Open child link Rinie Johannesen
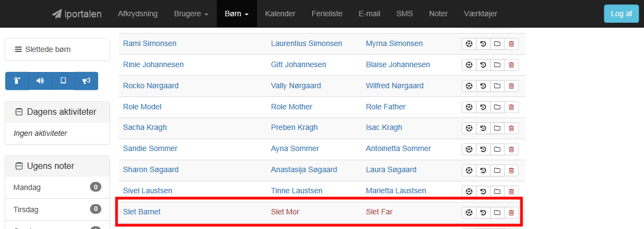The image size is (644, 229). (153, 64)
